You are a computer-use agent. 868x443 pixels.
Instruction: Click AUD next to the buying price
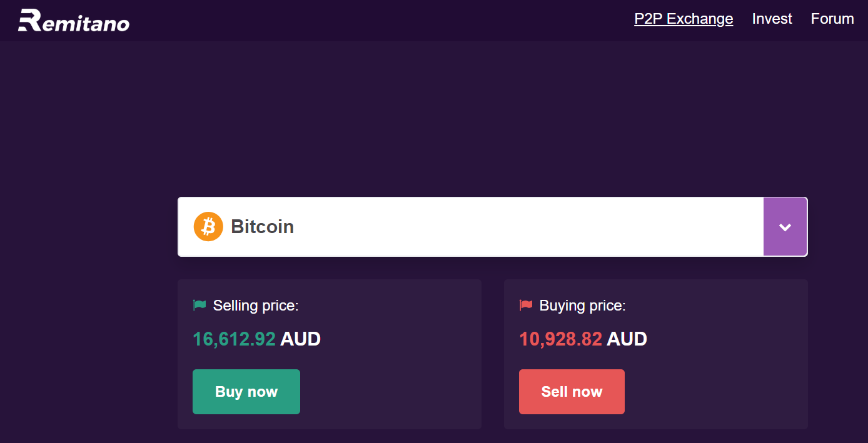pyautogui.click(x=627, y=339)
